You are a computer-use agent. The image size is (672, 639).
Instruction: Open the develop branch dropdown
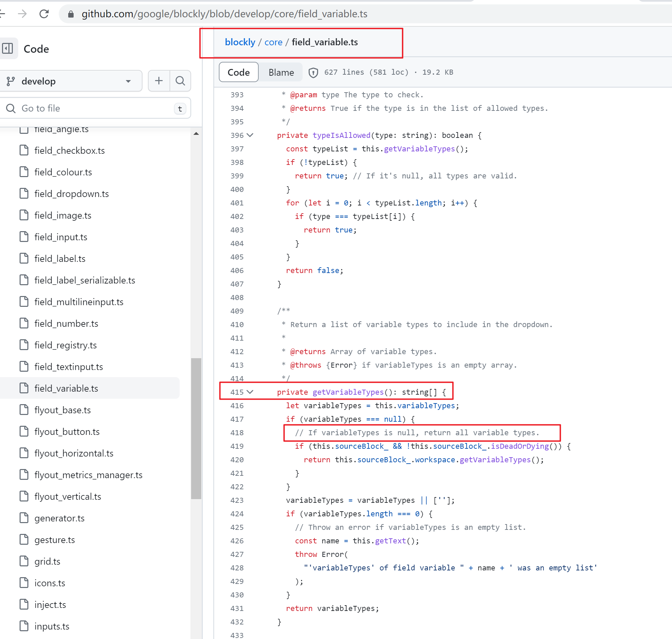coord(72,81)
